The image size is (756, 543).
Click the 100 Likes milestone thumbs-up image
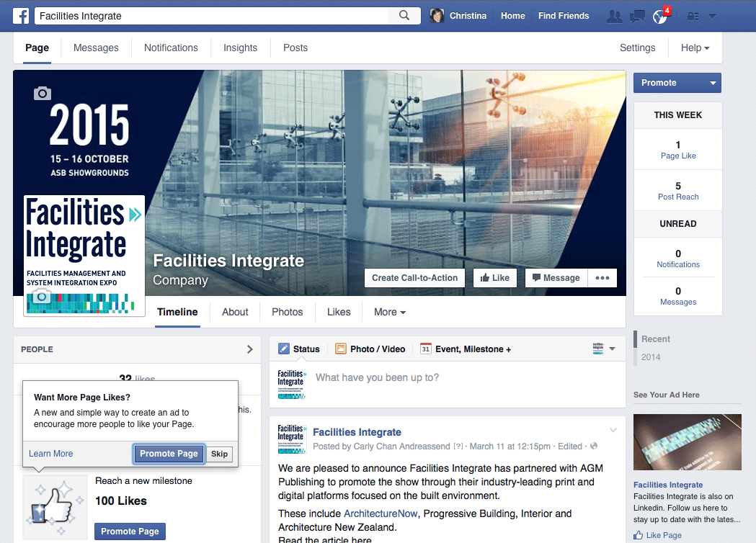coord(55,507)
